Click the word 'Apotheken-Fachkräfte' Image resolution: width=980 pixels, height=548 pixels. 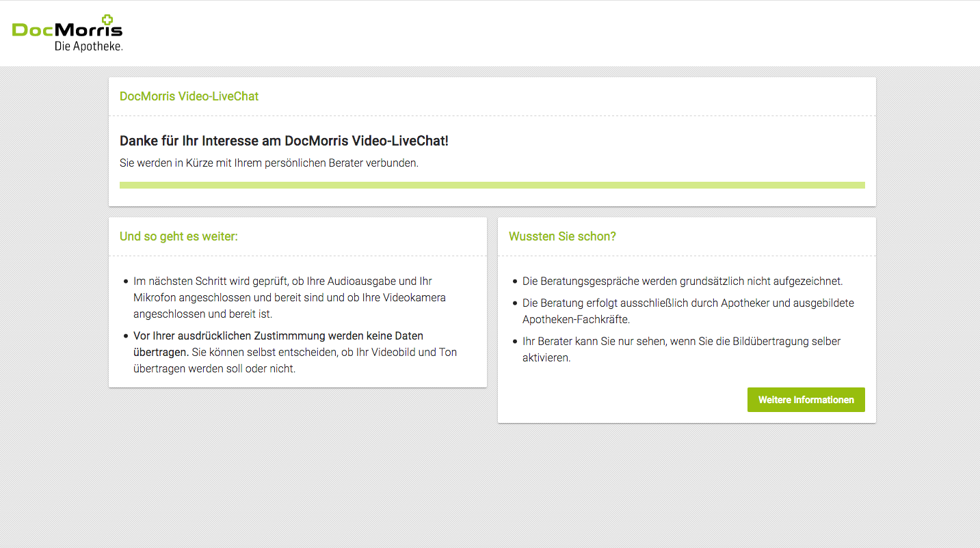575,319
